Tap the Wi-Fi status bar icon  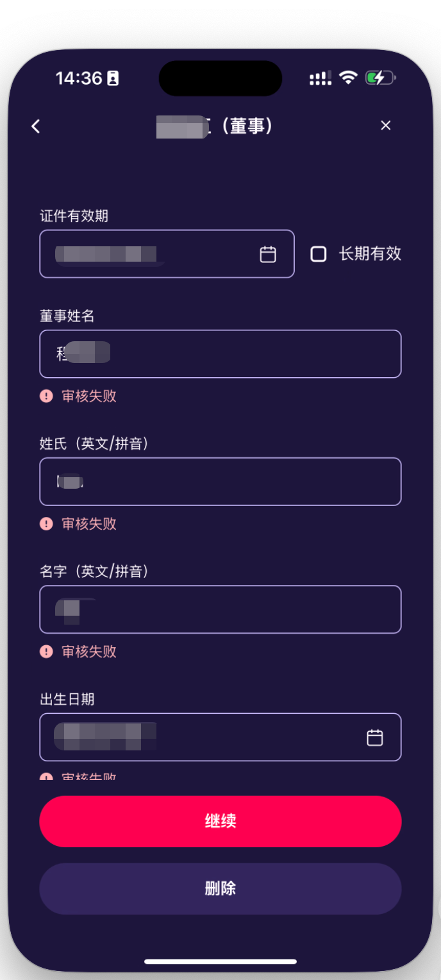point(348,78)
